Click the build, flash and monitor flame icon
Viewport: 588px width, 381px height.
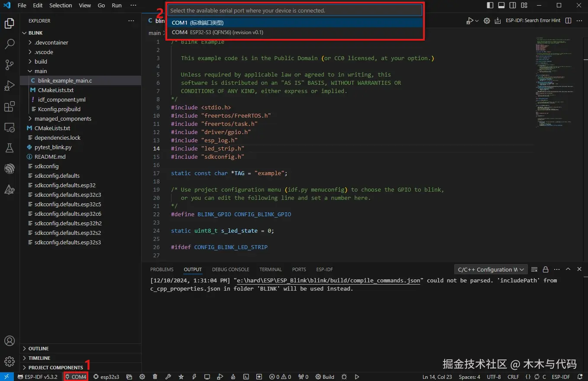pyautogui.click(x=233, y=377)
